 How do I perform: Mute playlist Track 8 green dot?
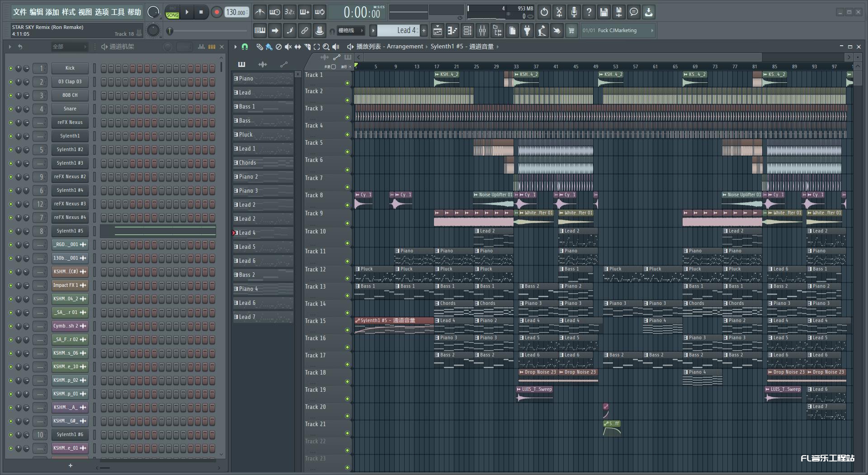[x=347, y=205]
